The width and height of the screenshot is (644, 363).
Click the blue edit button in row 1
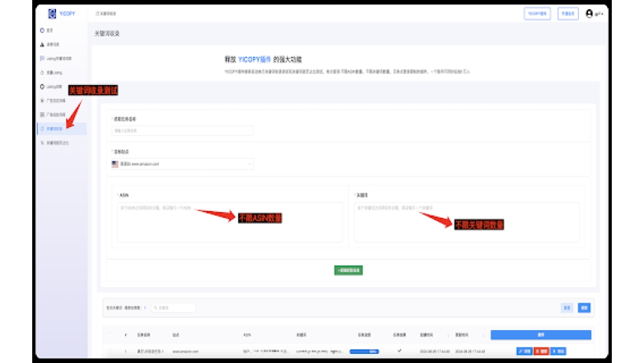[x=524, y=351]
